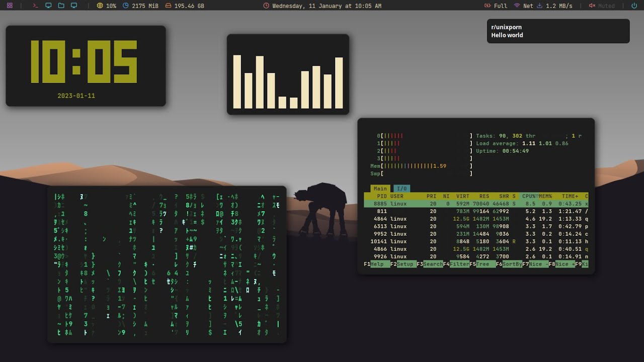Click the Swp meter bar in htop
The image size is (644, 362).
422,173
